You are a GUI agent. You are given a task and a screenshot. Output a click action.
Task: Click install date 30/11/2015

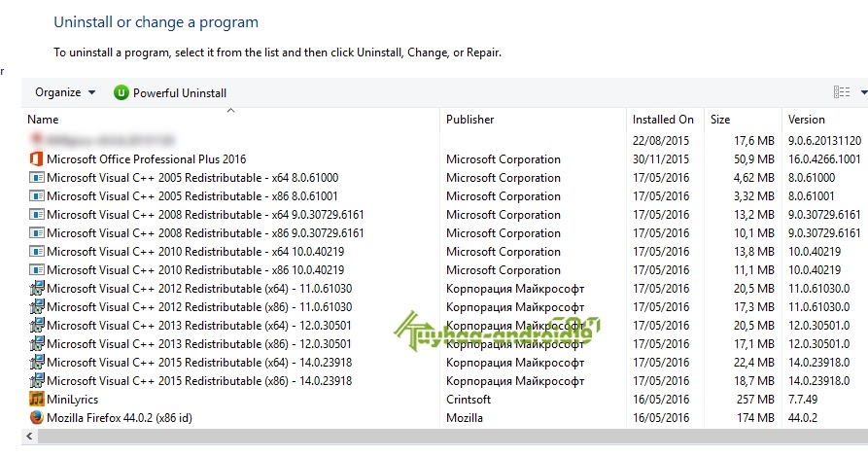pos(661,159)
